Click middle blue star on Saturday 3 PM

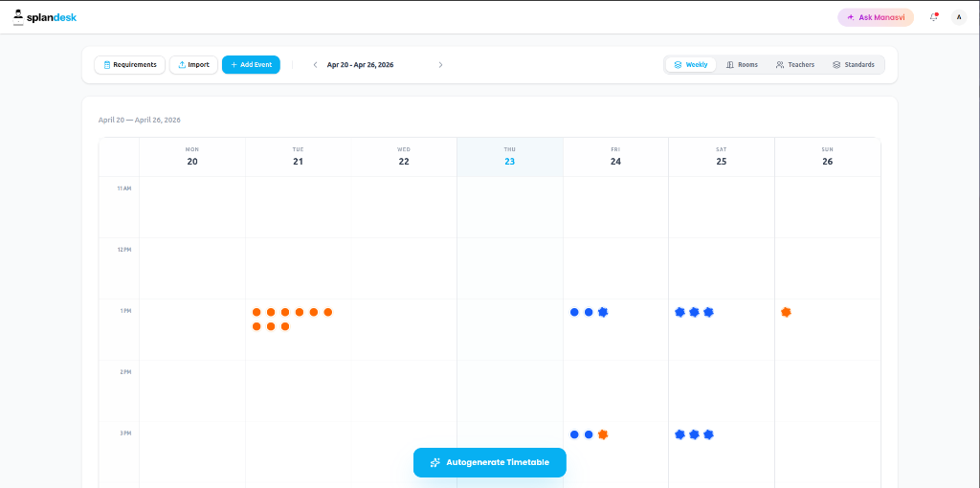(694, 434)
